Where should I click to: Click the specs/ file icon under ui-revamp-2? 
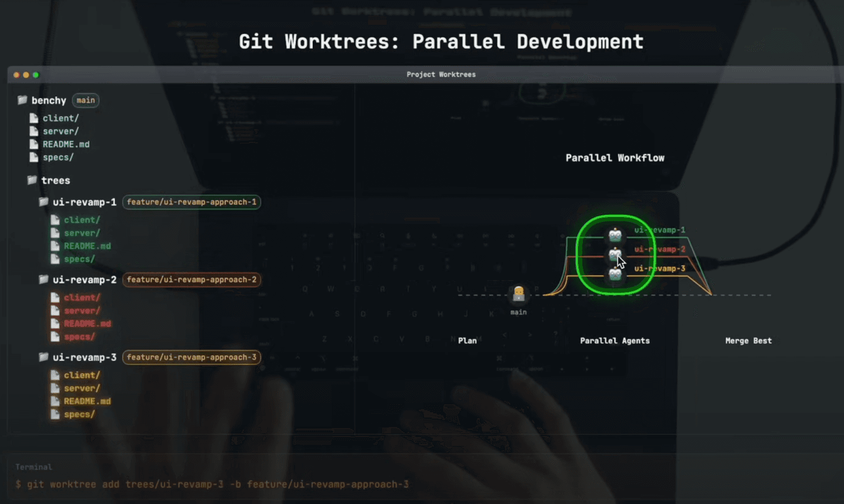click(55, 336)
